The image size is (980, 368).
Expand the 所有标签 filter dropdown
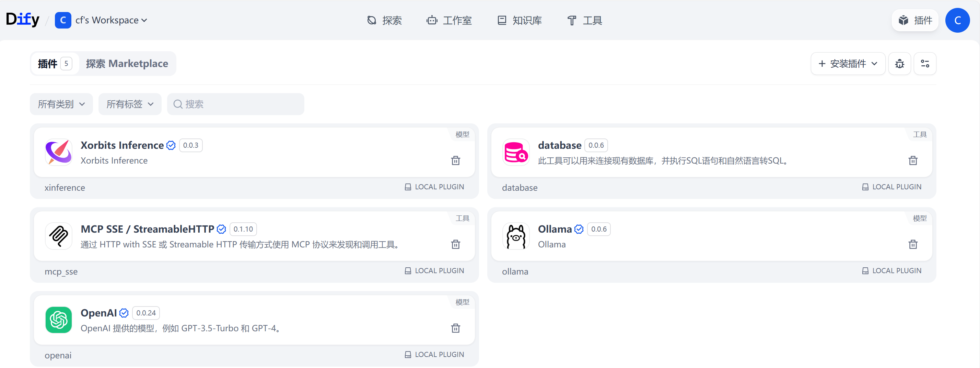point(130,104)
